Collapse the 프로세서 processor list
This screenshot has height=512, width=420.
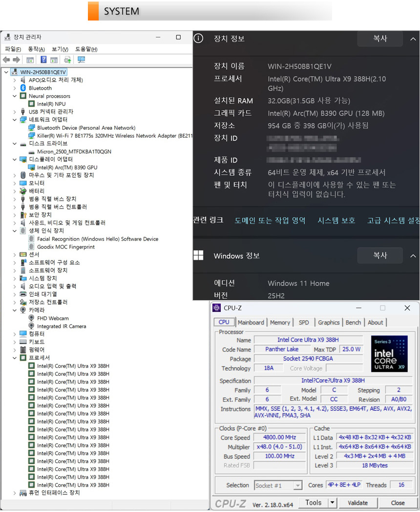point(15,358)
